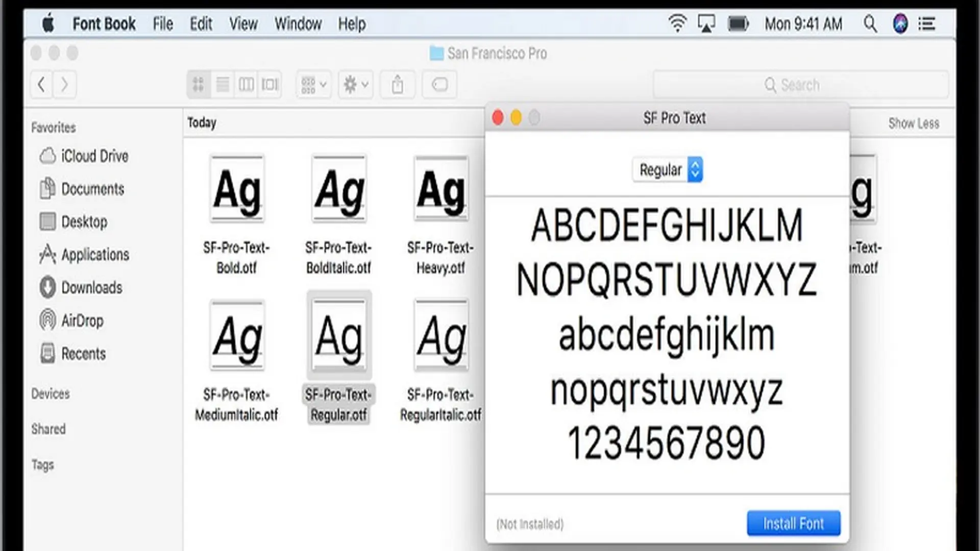The image size is (980, 551).
Task: Open the Window menu
Action: click(298, 24)
